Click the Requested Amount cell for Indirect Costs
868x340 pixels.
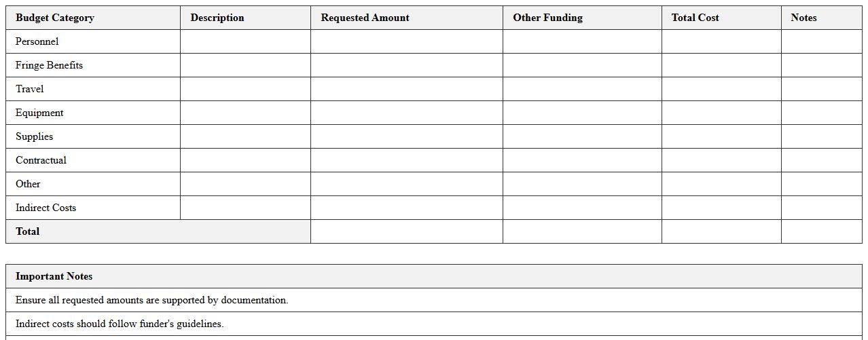[x=406, y=208]
